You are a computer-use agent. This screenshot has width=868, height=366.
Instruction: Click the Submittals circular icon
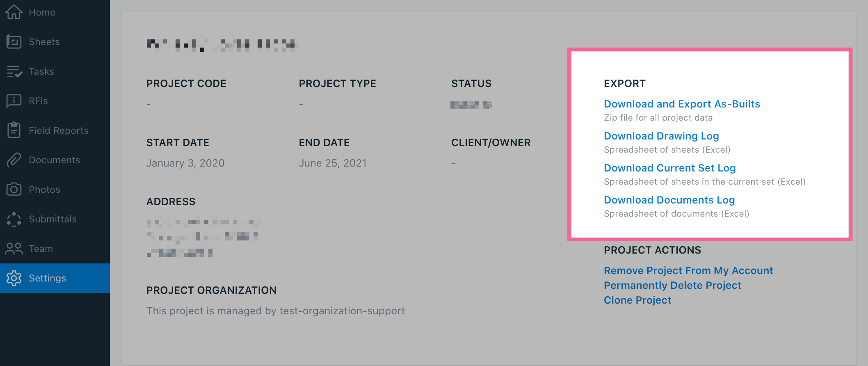pyautogui.click(x=14, y=219)
